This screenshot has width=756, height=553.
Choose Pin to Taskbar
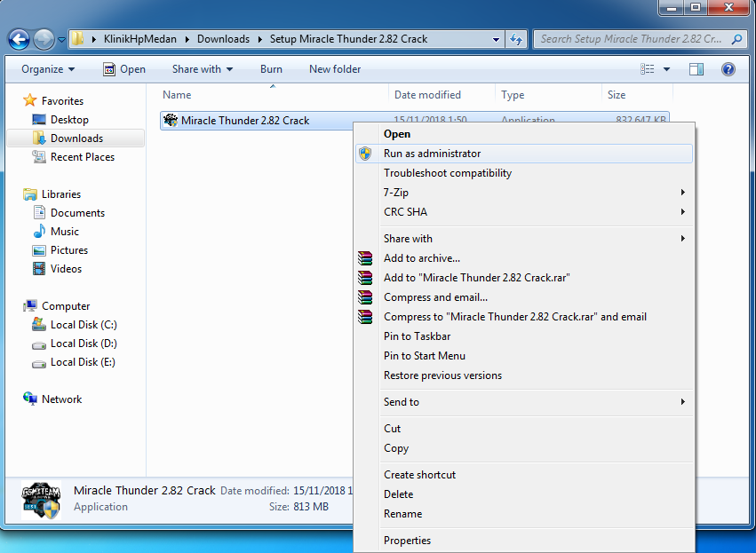pos(524,336)
